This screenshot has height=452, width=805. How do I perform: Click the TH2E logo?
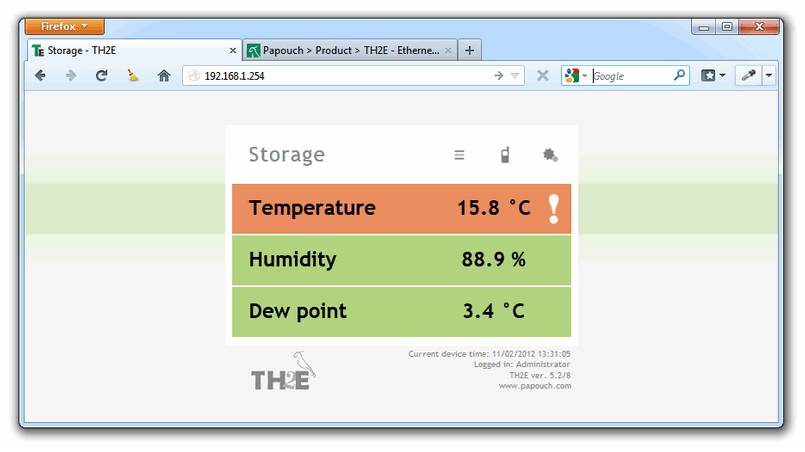(x=283, y=371)
